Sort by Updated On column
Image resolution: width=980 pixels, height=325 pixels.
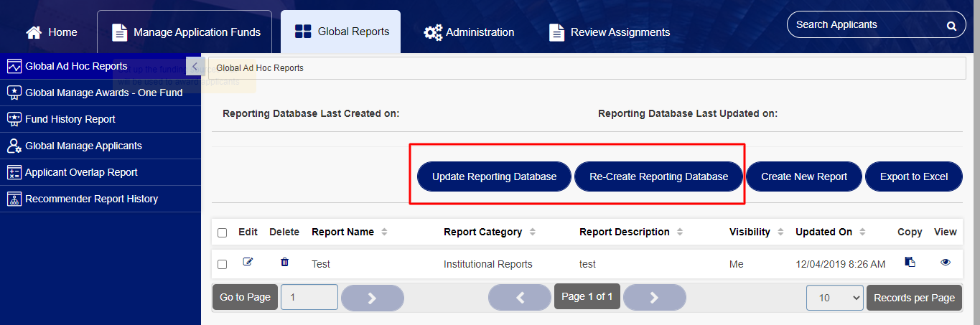coord(862,232)
